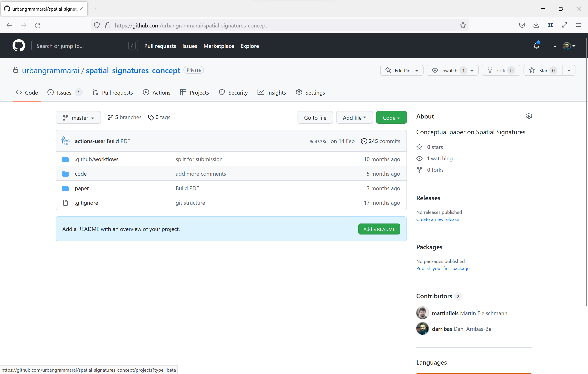The image size is (588, 374).
Task: Open the About section gear settings
Action: [x=529, y=116]
